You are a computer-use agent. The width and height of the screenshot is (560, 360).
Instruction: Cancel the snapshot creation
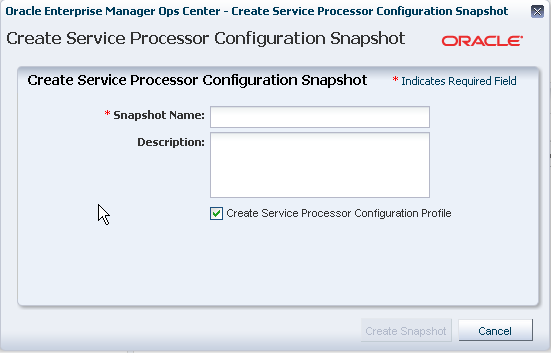[495, 330]
